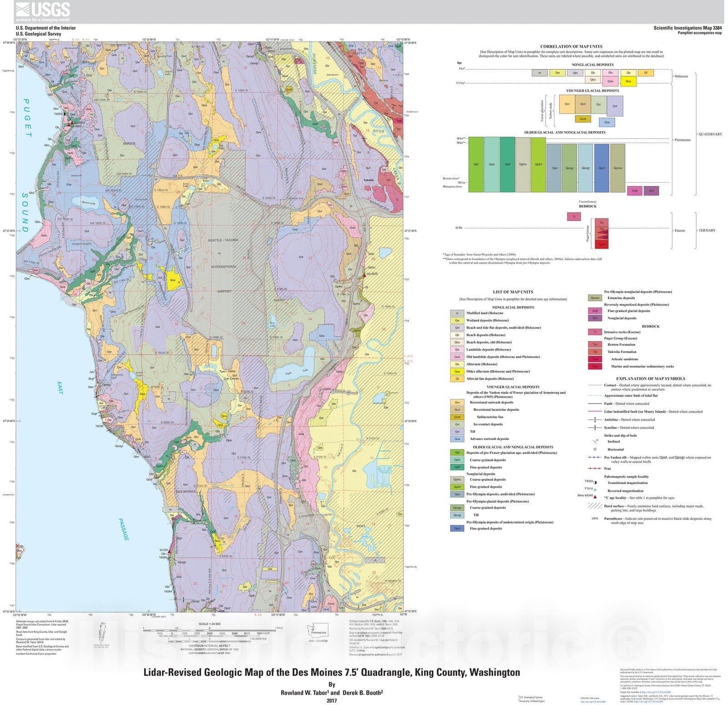Click the Washington state map location icon
This screenshot has height=705, width=728.
[318, 631]
